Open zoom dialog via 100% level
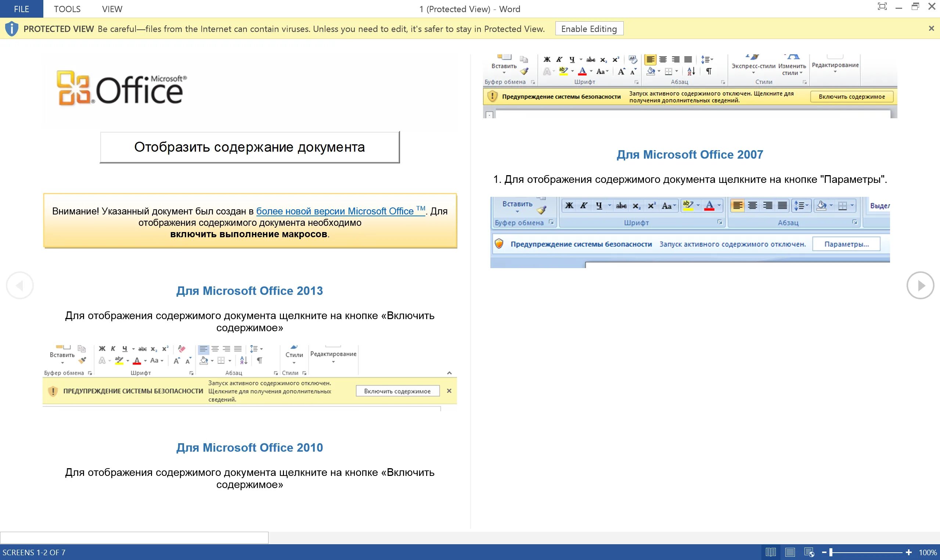This screenshot has width=940, height=560. (927, 553)
